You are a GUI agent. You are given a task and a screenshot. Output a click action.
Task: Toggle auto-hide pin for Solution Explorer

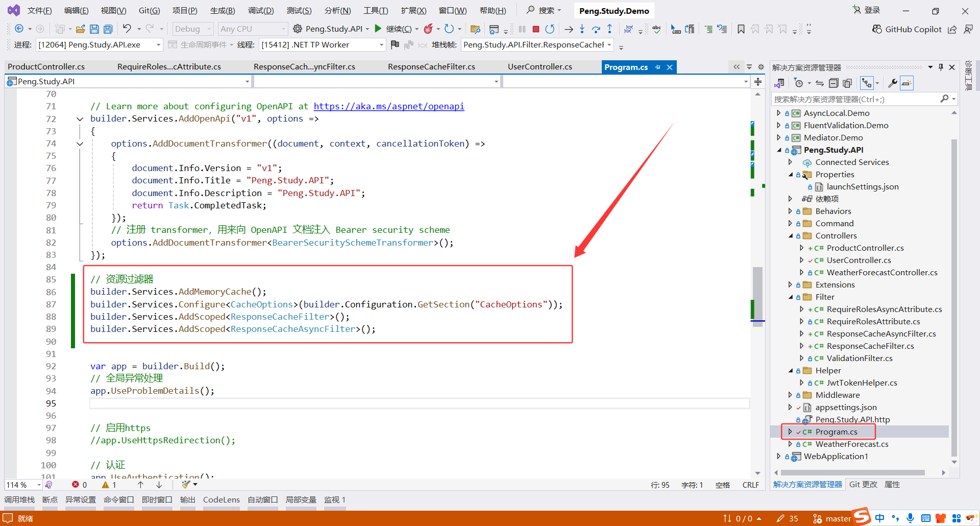click(941, 67)
